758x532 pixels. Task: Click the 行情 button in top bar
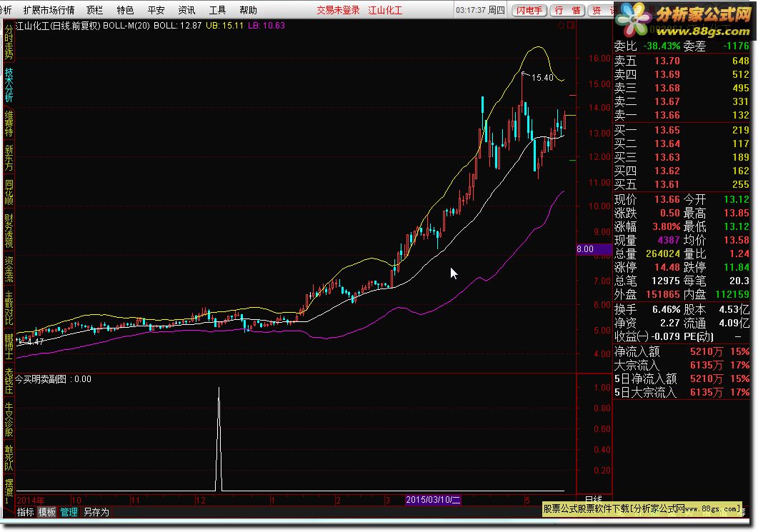[567, 10]
